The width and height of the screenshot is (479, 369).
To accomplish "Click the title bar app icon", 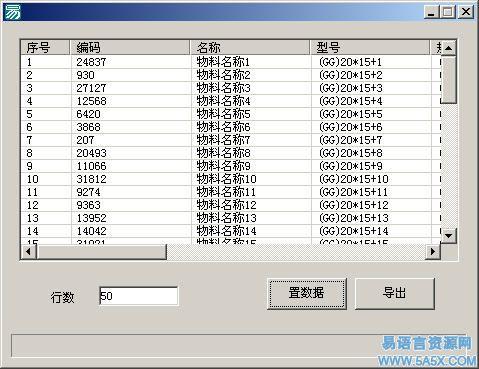I will [12, 12].
